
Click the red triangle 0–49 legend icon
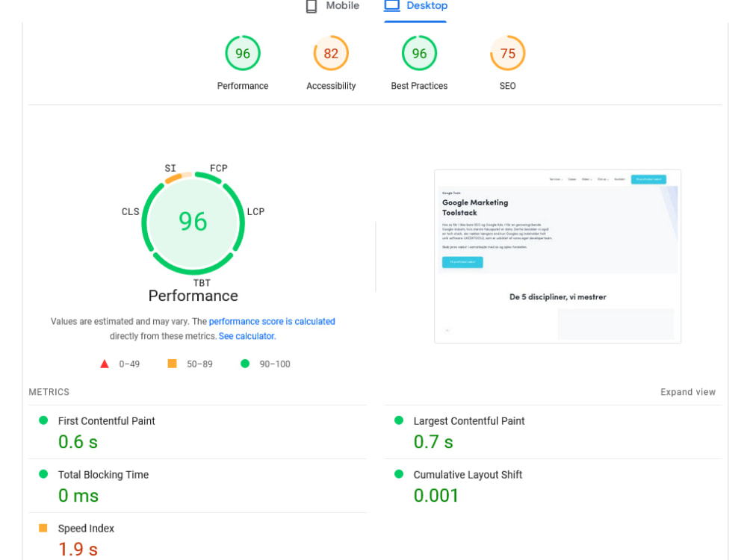[x=105, y=364]
